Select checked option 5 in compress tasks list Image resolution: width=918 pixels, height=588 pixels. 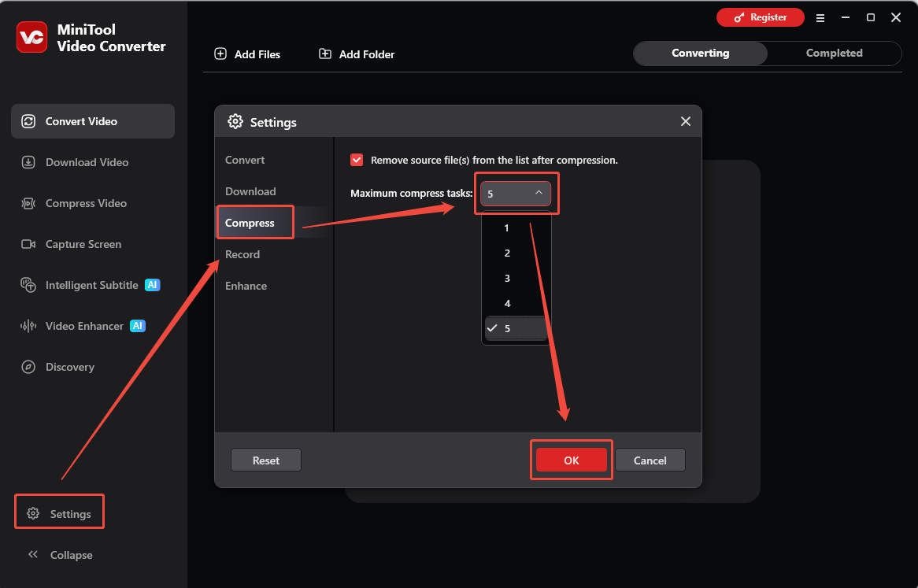[516, 328]
